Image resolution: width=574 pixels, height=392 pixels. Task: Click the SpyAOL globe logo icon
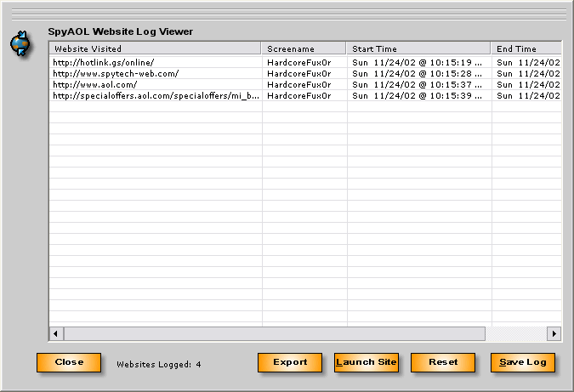tap(20, 43)
